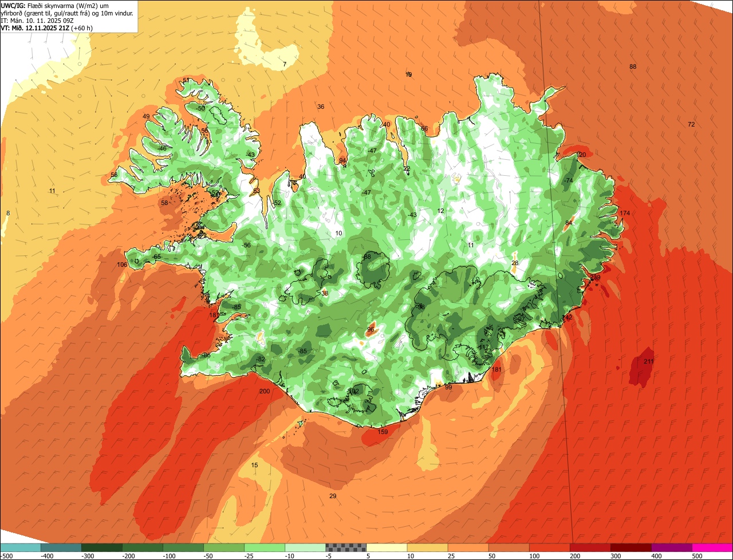The width and height of the screenshot is (733, 560).
Task: Pick the darkest green swatch above -300
Action: (101, 547)
